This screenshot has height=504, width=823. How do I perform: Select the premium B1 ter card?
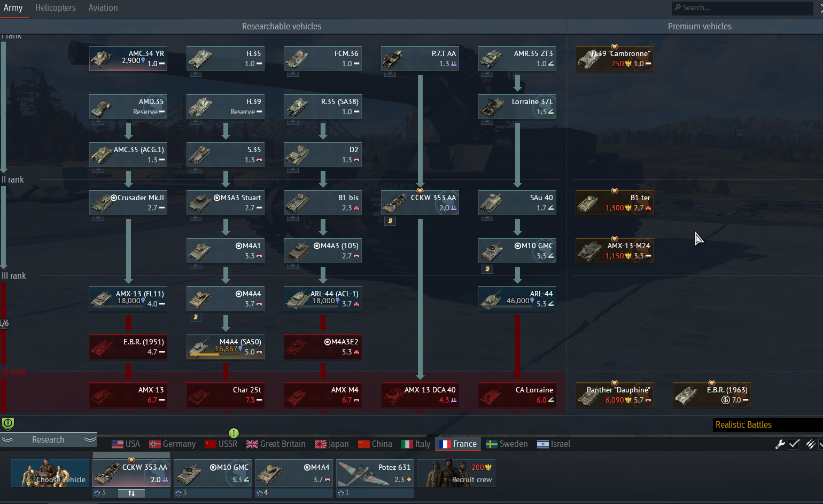coord(615,203)
